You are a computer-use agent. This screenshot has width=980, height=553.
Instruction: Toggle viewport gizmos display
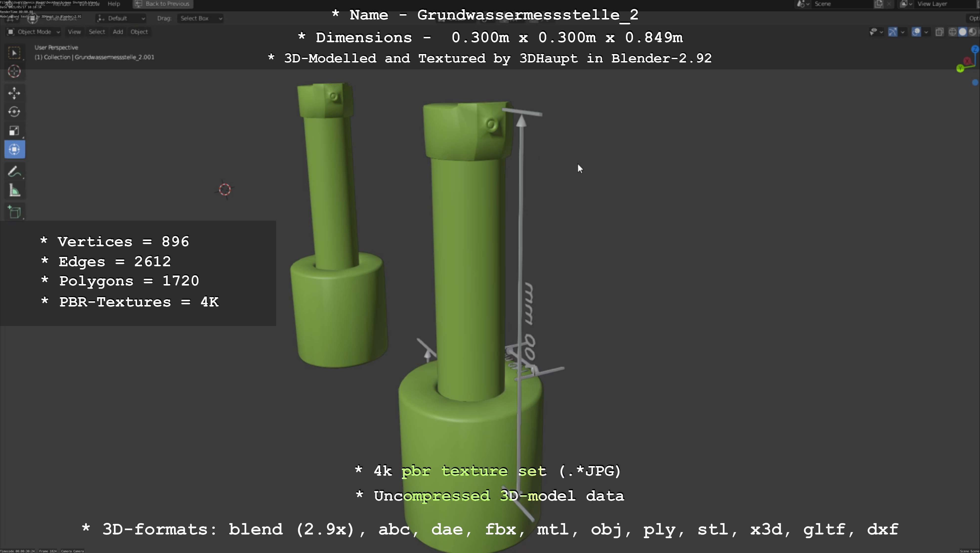893,32
